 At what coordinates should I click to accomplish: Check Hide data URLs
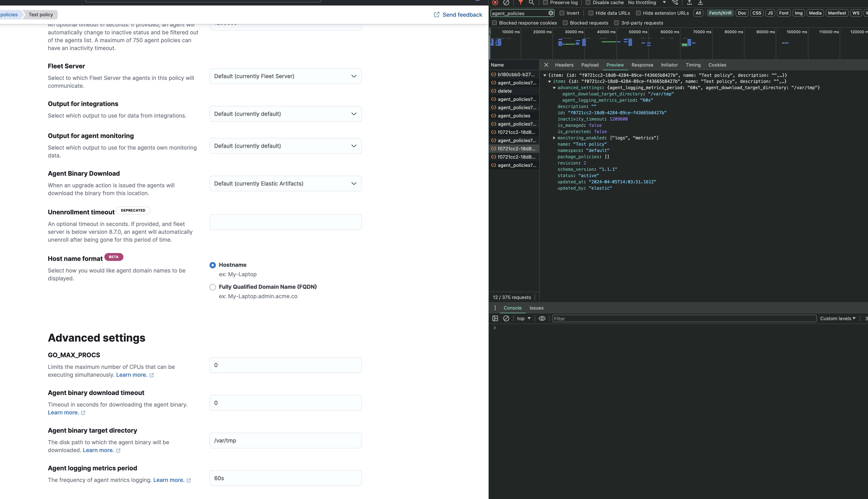click(591, 13)
